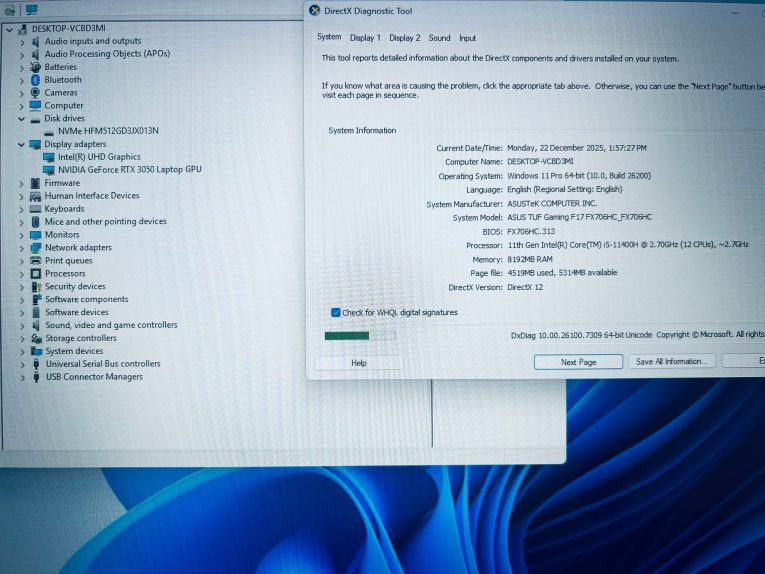The width and height of the screenshot is (765, 574).
Task: Click the Device Manager toolbar monitor icon
Action: click(32, 10)
